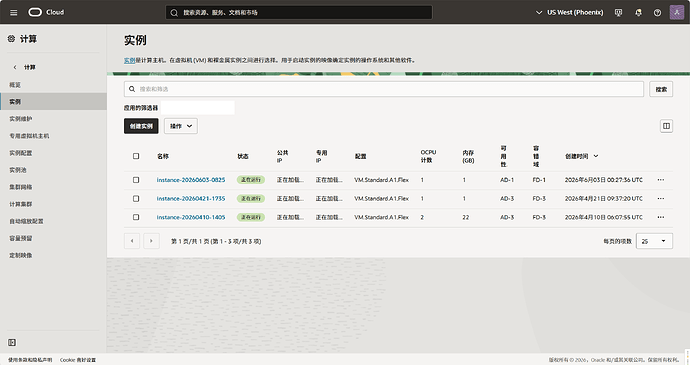Open the instance-20260603-0825 link

pos(191,180)
